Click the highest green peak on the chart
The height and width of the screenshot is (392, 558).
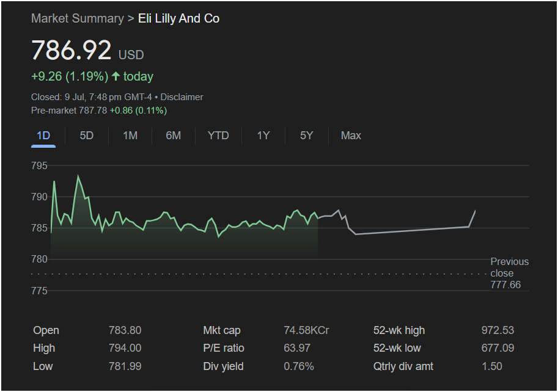(x=78, y=176)
